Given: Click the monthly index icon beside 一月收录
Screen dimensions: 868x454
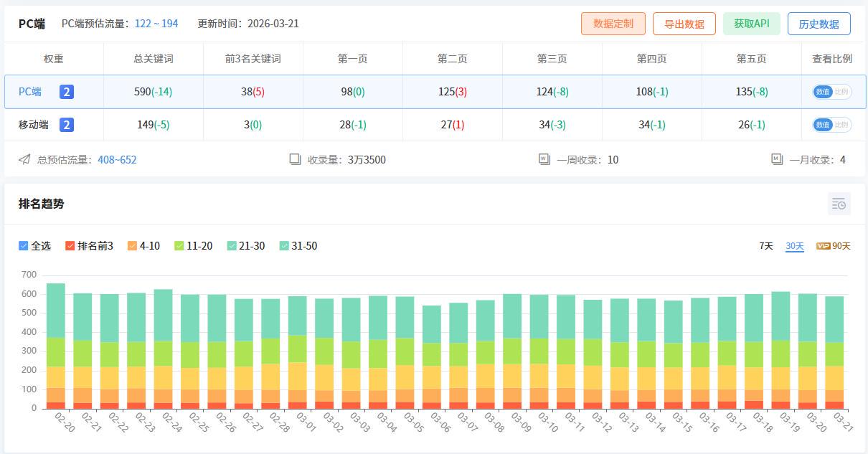Looking at the screenshot, I should (777, 159).
